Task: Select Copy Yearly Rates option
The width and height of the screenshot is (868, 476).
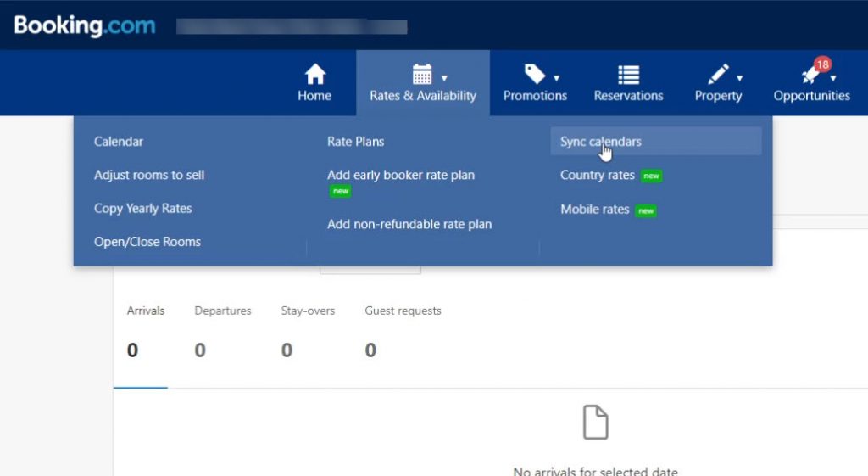Action: tap(143, 208)
